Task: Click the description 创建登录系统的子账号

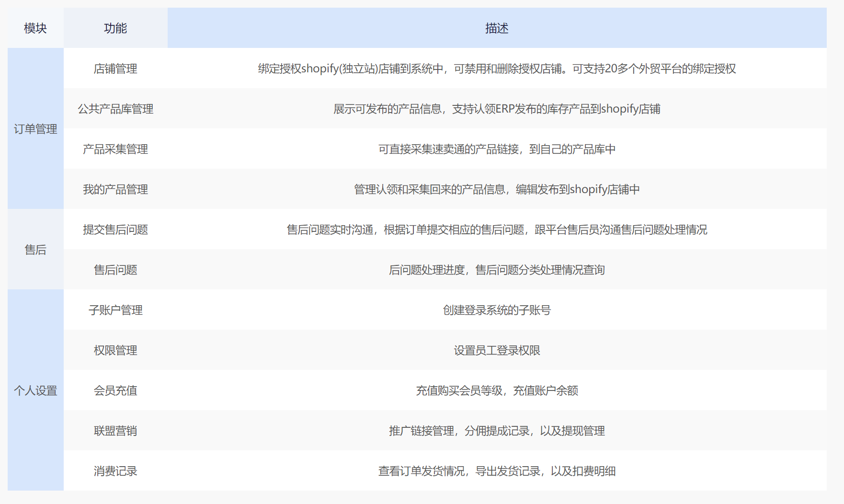Action: click(497, 310)
